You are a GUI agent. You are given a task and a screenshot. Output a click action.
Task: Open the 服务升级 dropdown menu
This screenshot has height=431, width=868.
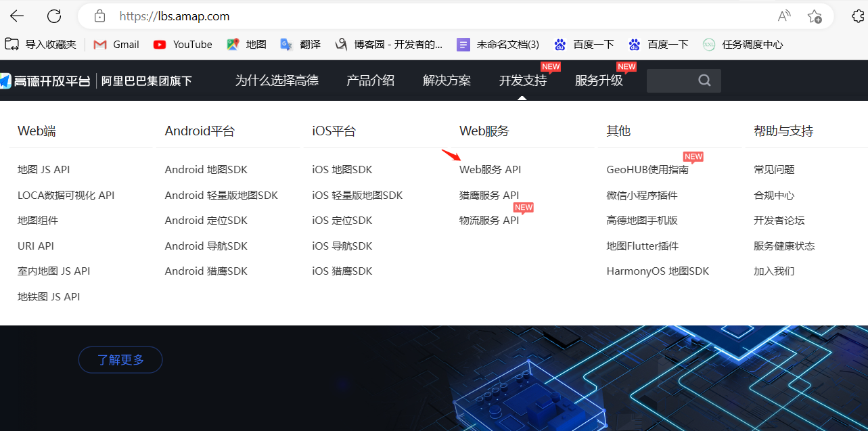(x=598, y=80)
